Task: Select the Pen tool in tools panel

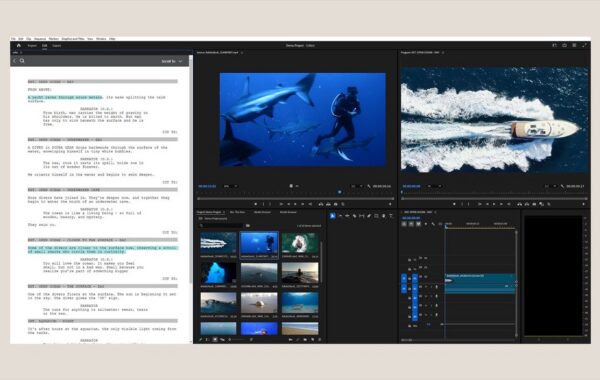Action: pos(369,216)
